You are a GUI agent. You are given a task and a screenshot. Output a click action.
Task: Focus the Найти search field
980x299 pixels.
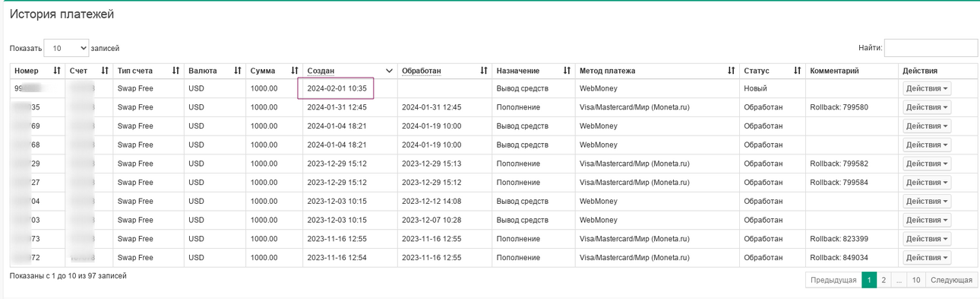930,48
